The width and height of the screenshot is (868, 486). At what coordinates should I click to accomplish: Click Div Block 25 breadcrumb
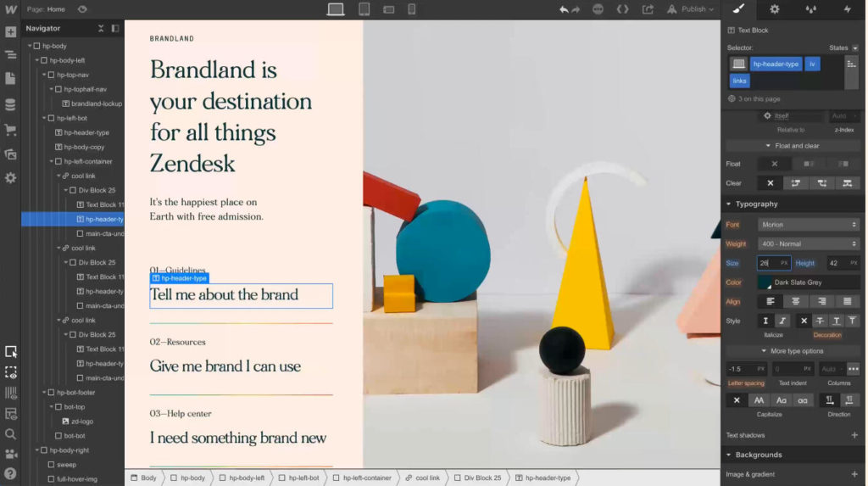[x=478, y=478]
